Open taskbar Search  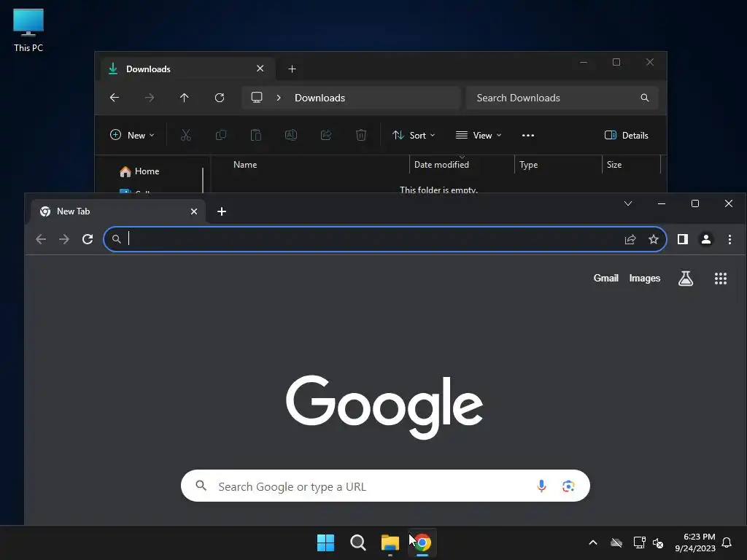[357, 542]
